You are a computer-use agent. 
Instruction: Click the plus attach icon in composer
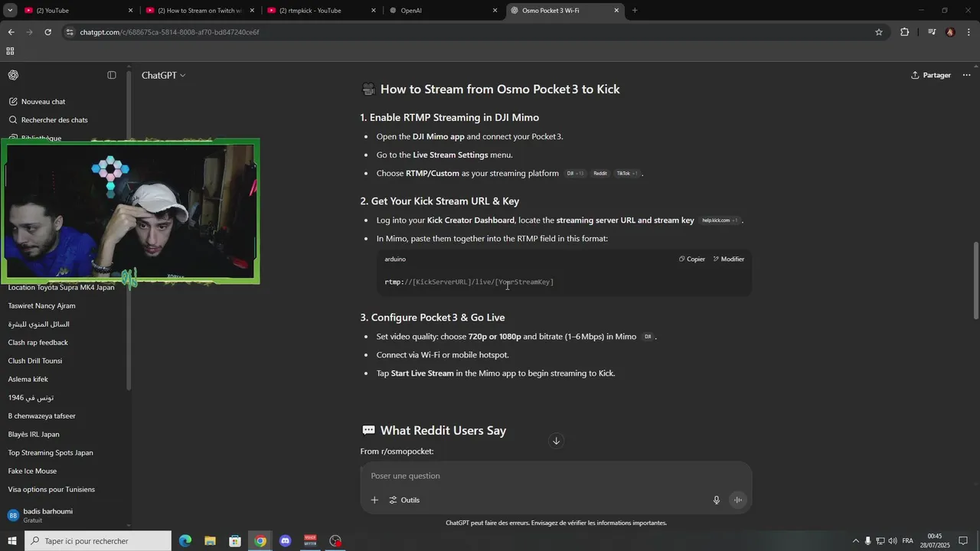pos(374,500)
